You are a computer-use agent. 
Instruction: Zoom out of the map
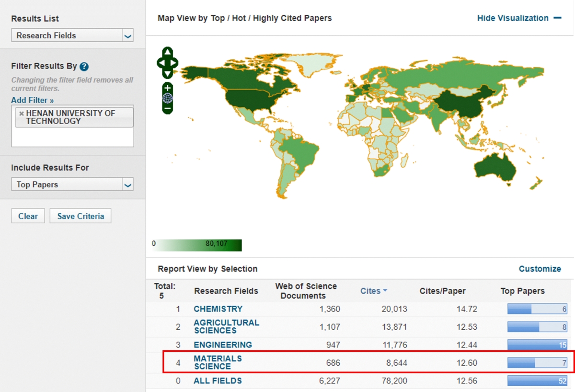click(x=167, y=109)
